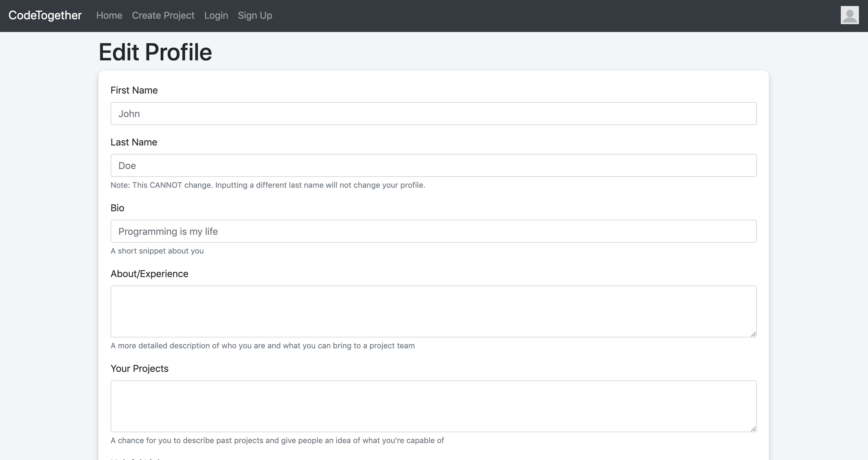The image size is (868, 460).
Task: Select the Last Name field showing Doe
Action: click(433, 165)
